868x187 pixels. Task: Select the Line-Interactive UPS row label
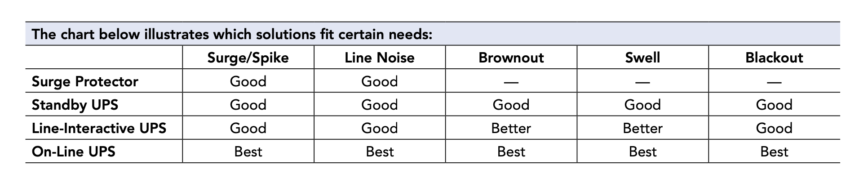(99, 128)
